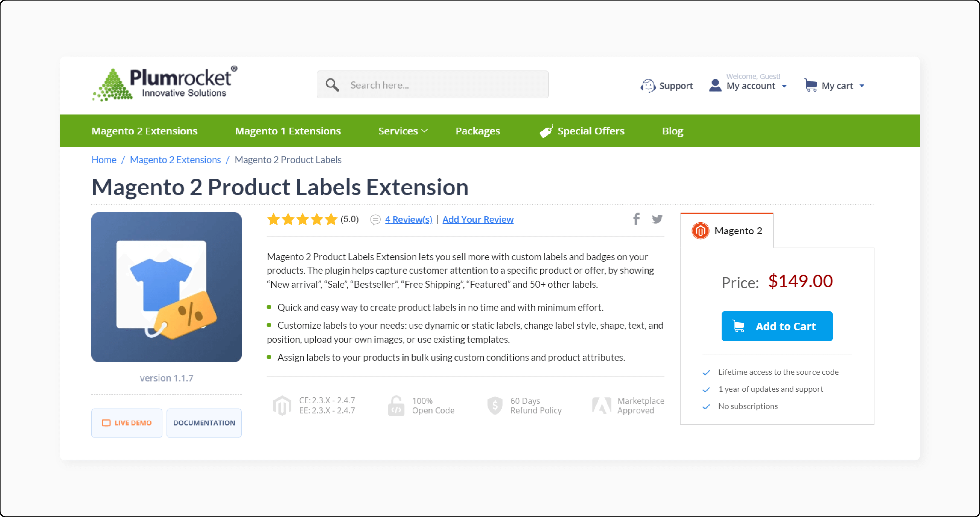The width and height of the screenshot is (980, 517).
Task: Click the My account user icon
Action: 715,85
